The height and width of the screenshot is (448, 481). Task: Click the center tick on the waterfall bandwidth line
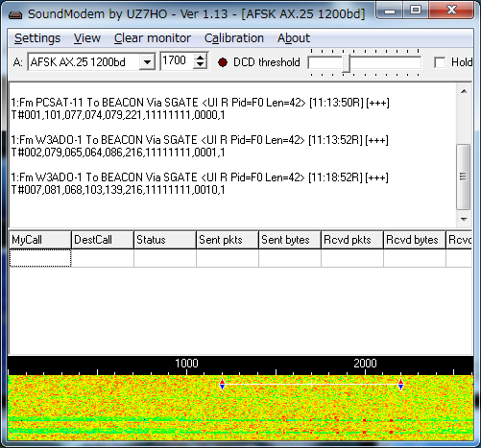[312, 384]
